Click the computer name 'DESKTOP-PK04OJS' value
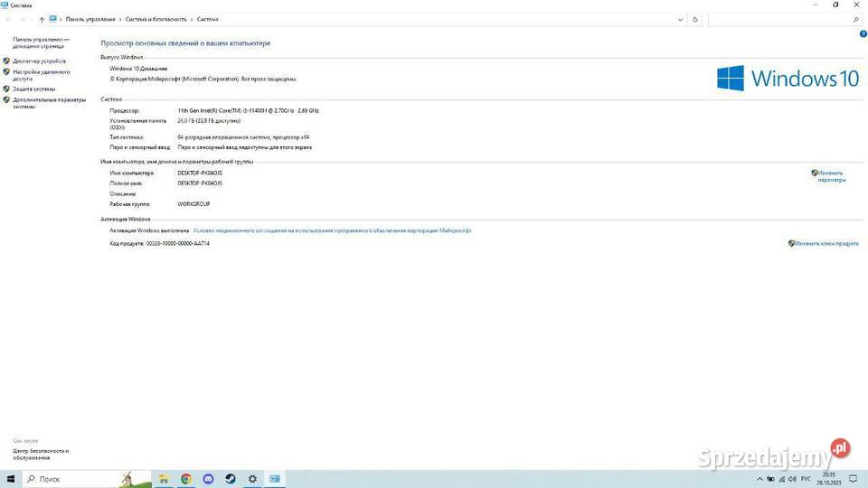The width and height of the screenshot is (868, 488). [x=200, y=173]
